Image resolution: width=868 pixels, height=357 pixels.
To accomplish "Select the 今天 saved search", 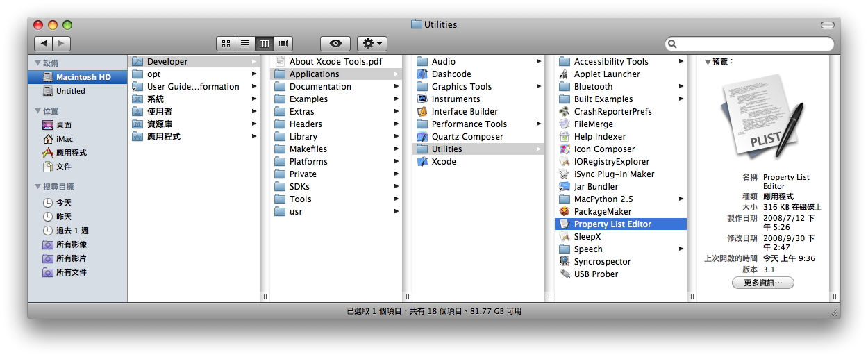I will (x=77, y=203).
